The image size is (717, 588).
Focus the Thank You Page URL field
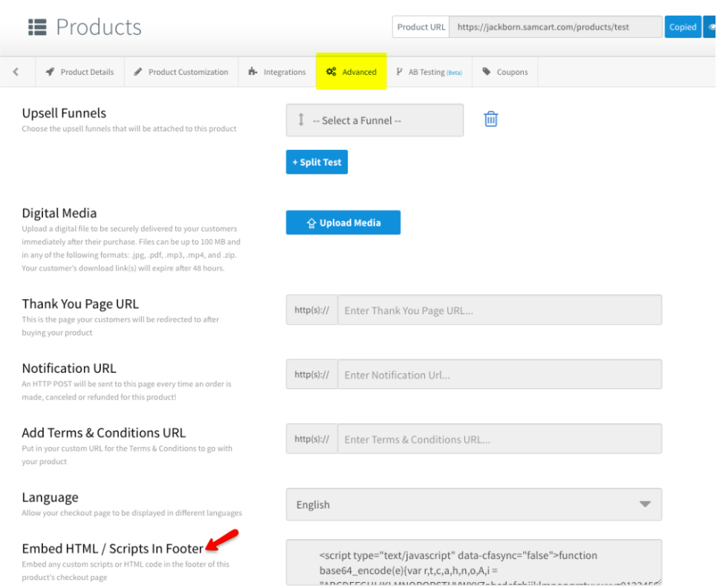tap(499, 310)
